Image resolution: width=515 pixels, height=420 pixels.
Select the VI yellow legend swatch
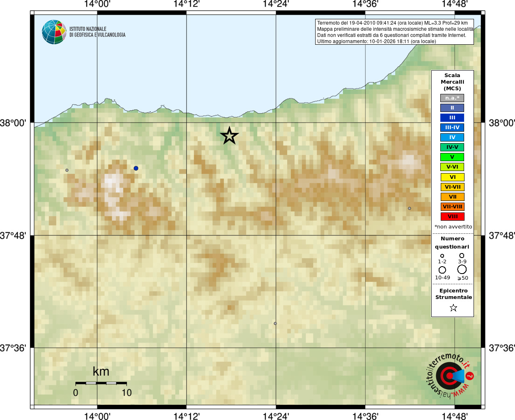click(x=452, y=177)
